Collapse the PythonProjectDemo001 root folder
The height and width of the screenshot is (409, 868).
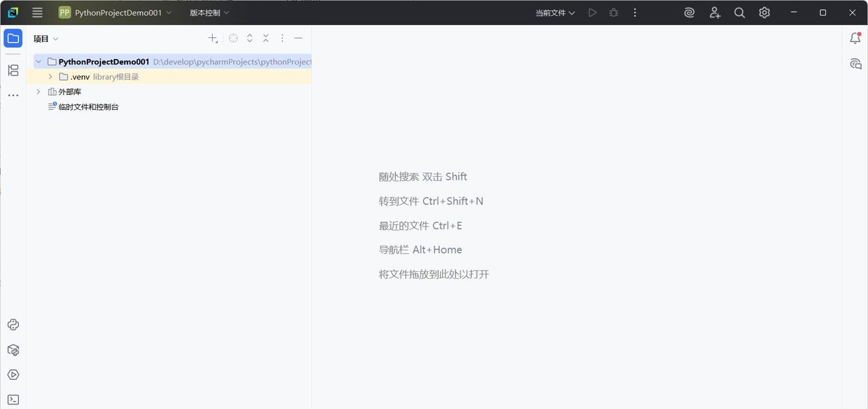click(38, 61)
